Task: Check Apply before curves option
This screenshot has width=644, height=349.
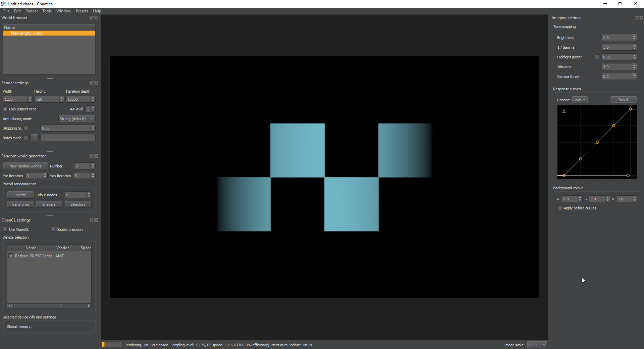Action: tap(560, 208)
